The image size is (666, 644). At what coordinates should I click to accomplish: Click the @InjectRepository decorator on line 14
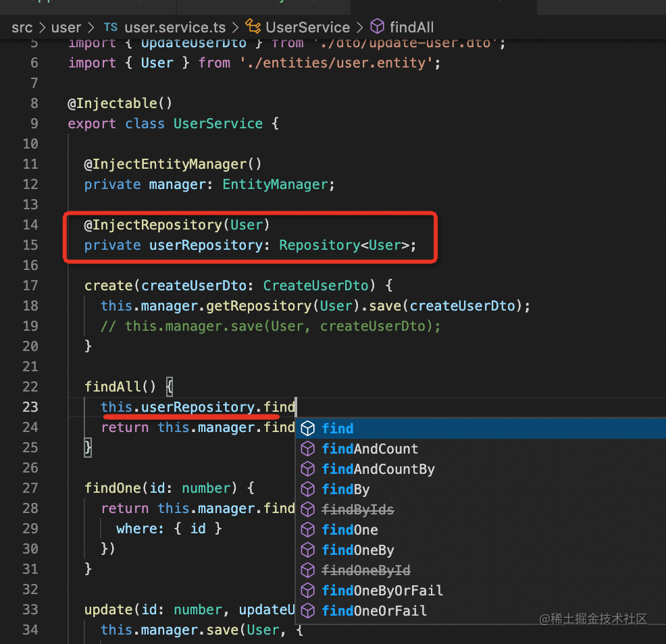point(153,225)
